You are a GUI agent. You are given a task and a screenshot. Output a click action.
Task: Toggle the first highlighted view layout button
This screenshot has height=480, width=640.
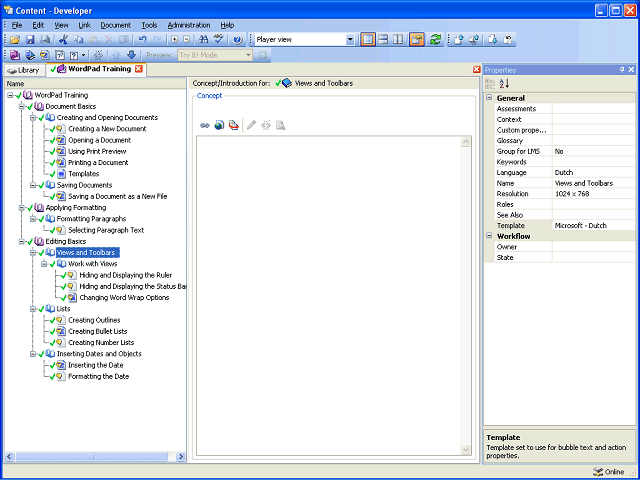[x=368, y=40]
